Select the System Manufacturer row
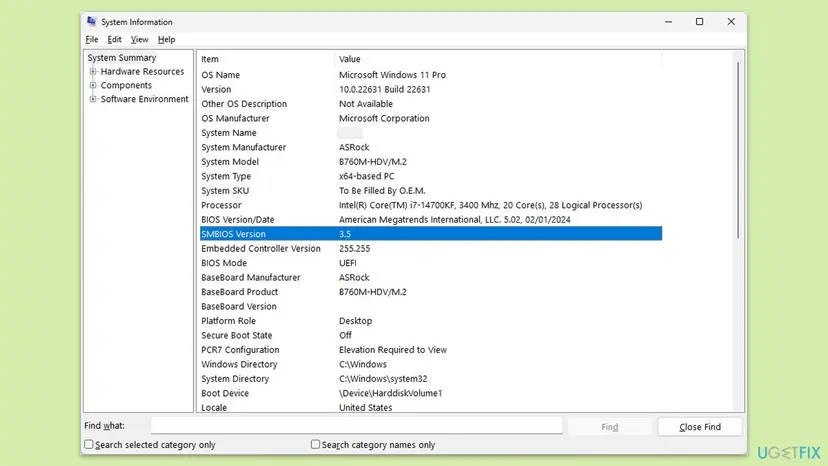The height and width of the screenshot is (466, 828). click(x=431, y=147)
